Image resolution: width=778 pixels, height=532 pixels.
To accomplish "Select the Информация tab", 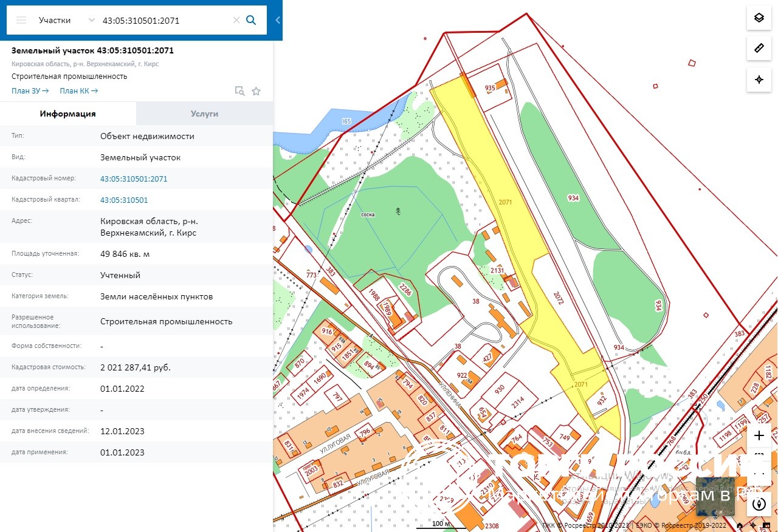I will coord(68,114).
